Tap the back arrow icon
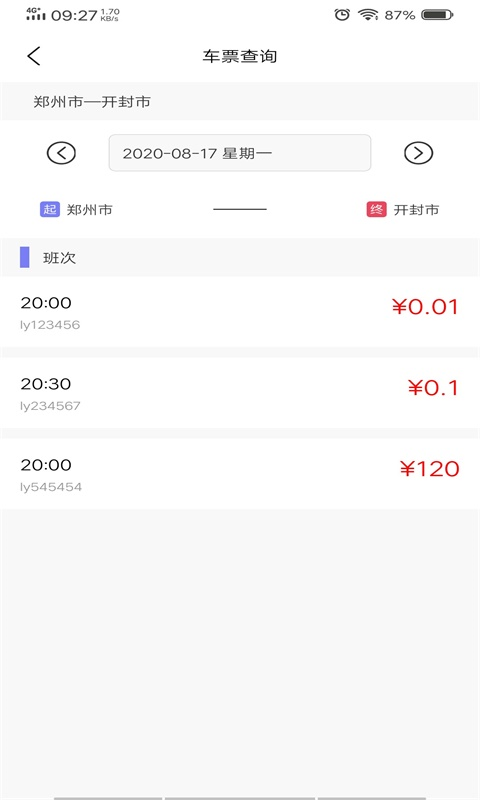 coord(34,56)
